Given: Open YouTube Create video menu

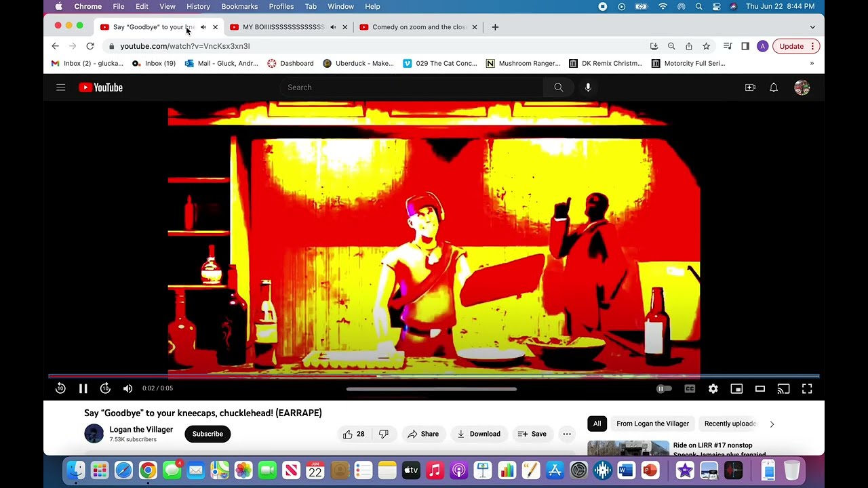Looking at the screenshot, I should [750, 87].
